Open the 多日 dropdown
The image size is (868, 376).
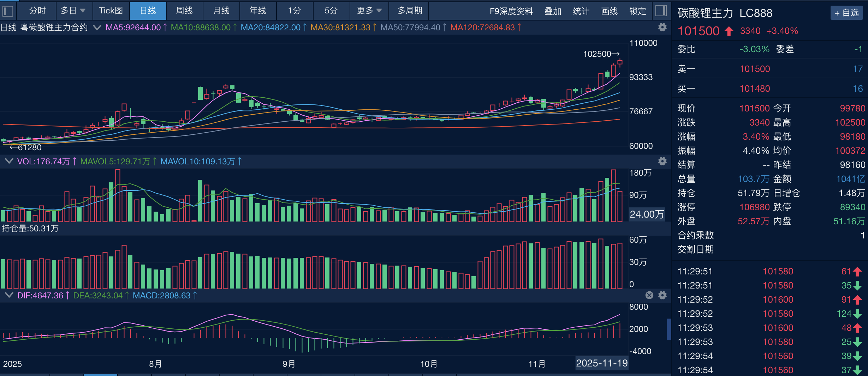pos(72,11)
